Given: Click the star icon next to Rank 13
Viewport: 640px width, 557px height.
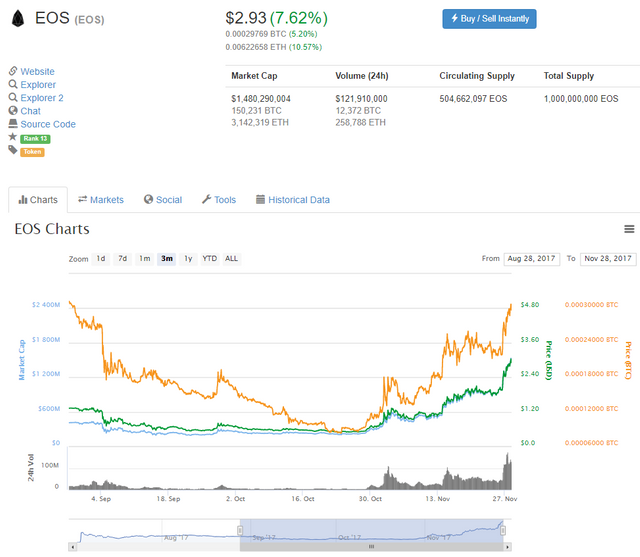Looking at the screenshot, I should [x=13, y=137].
